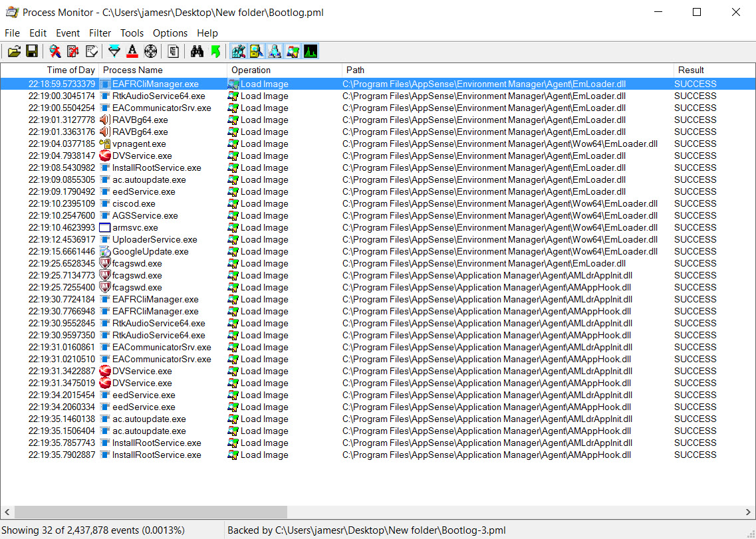This screenshot has width=756, height=539.
Task: Click the Highlight events icon
Action: (132, 51)
